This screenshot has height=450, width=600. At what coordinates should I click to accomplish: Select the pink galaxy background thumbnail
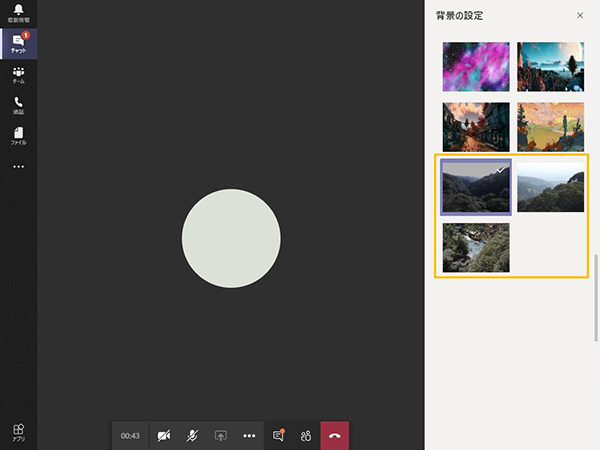[476, 67]
